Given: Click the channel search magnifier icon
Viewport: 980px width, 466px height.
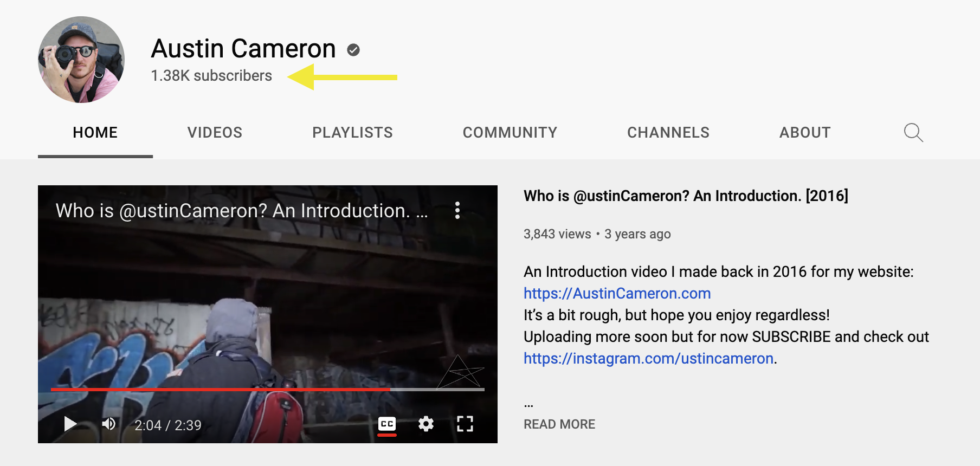Looking at the screenshot, I should 913,132.
